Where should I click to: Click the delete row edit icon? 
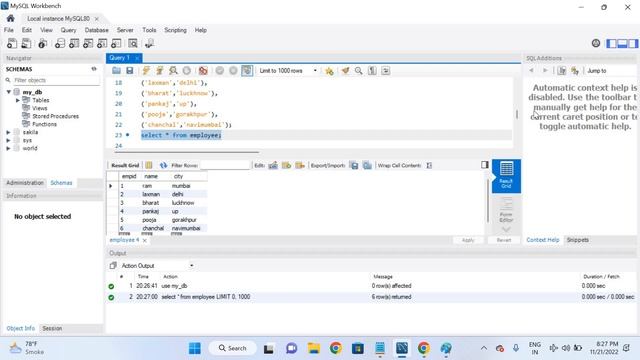point(300,165)
